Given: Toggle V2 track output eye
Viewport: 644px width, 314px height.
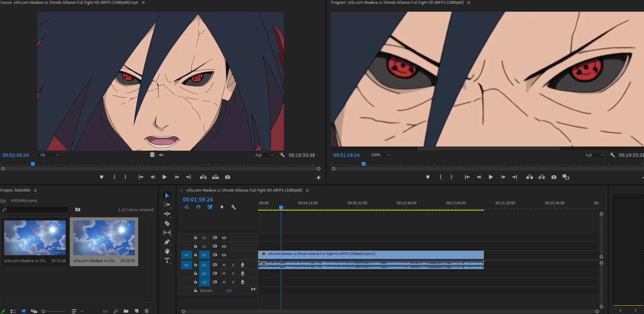Looking at the screenshot, I should coord(224,246).
